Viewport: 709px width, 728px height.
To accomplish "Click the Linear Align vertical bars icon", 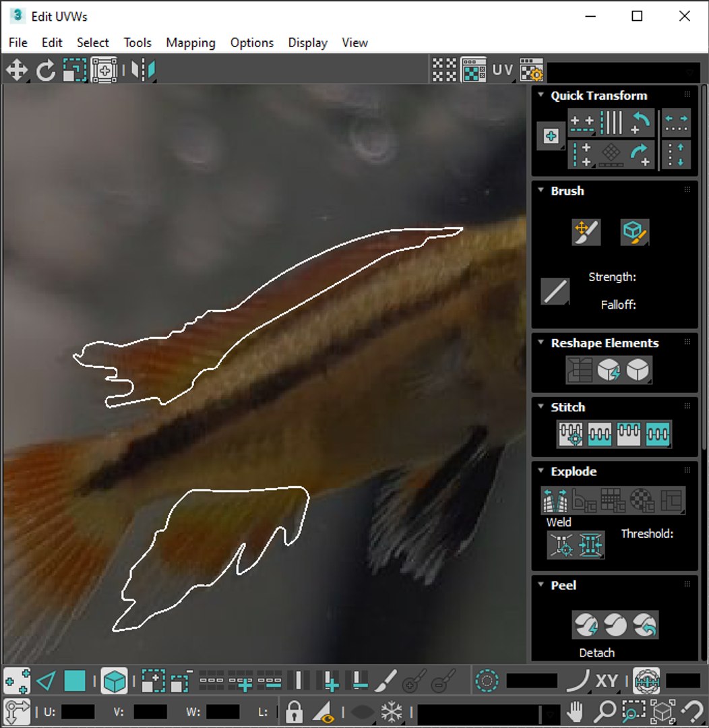I will [x=611, y=123].
